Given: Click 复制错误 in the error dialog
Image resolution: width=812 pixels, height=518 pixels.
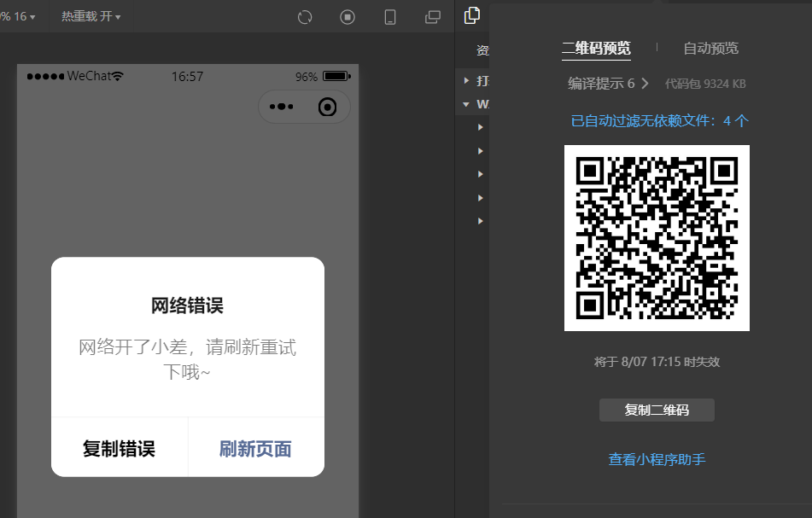Looking at the screenshot, I should pyautogui.click(x=119, y=448).
